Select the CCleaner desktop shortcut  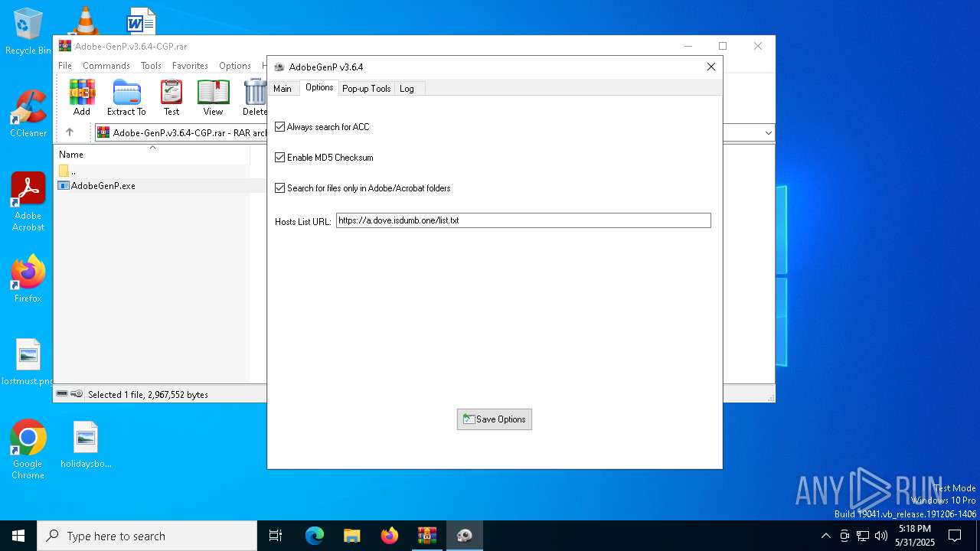[28, 113]
